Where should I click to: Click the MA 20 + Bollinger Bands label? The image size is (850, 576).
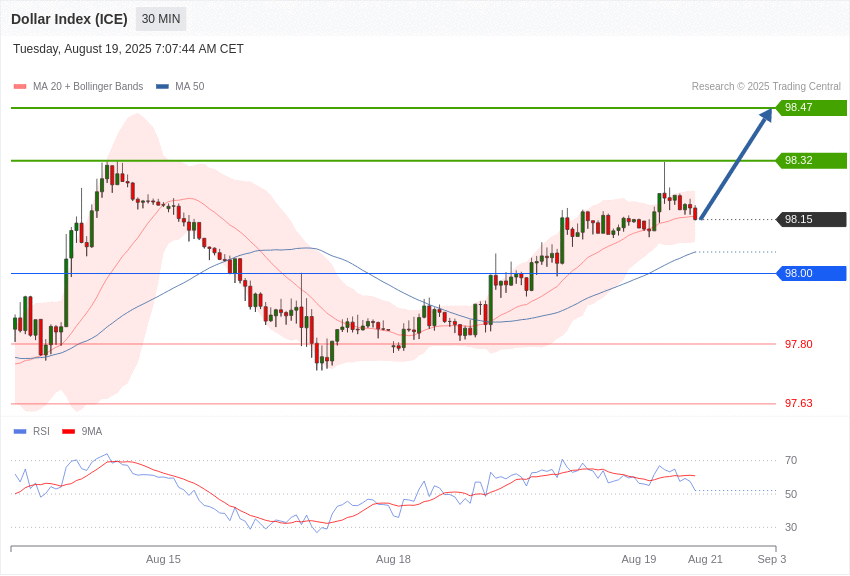(x=88, y=86)
